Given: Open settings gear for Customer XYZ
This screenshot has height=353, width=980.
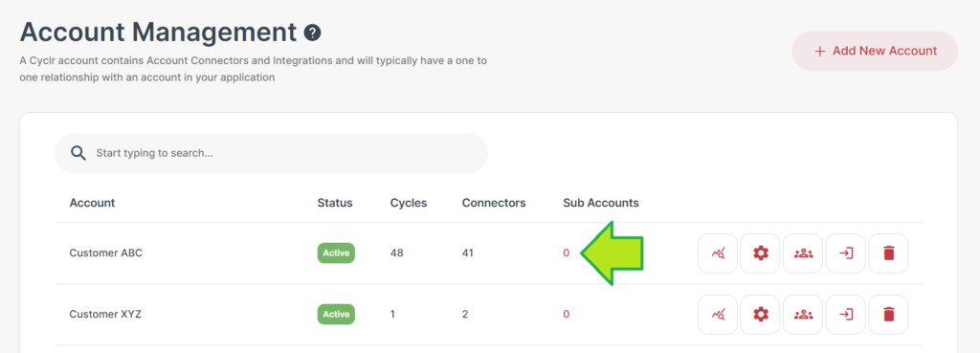Looking at the screenshot, I should coord(761,315).
